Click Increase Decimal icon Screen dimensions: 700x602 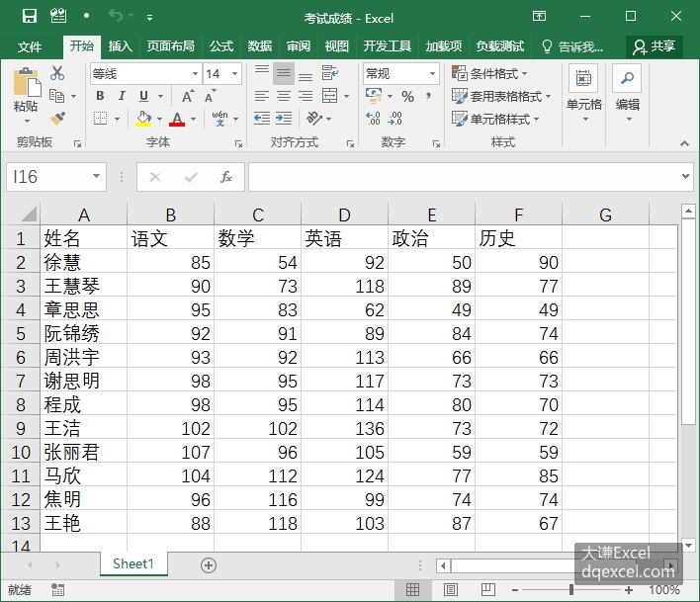tap(373, 119)
